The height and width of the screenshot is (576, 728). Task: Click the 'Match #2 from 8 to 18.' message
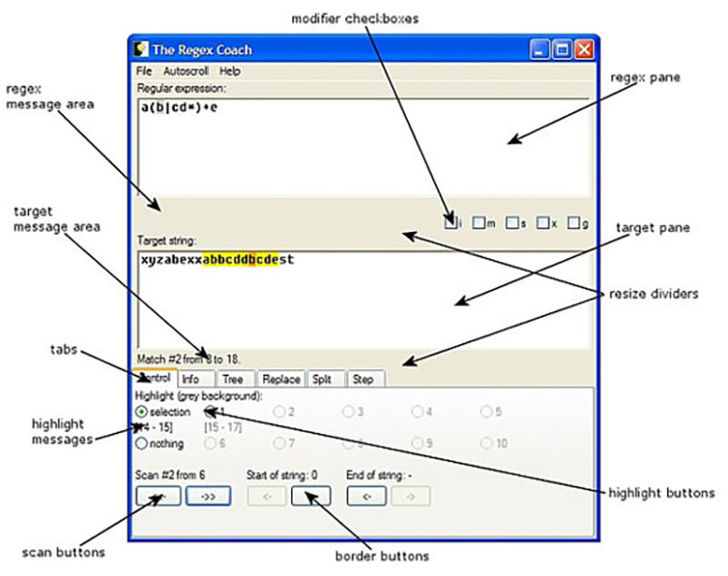[188, 359]
